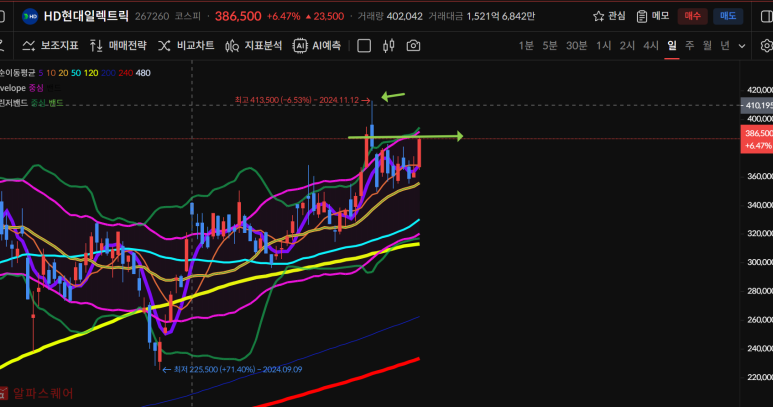The width and height of the screenshot is (773, 407).
Task: Switch to 5분 timeframe
Action: 550,46
